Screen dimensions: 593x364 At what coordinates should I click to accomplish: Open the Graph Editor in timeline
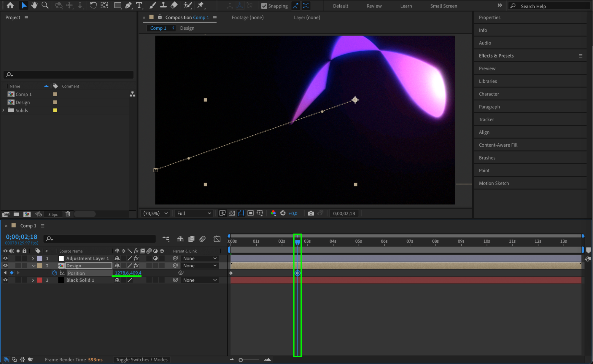[217, 239]
